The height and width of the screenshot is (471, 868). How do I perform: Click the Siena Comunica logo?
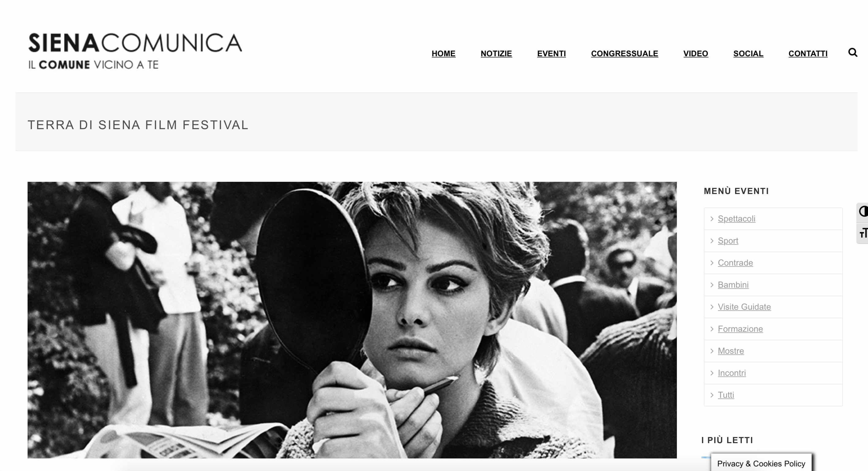135,51
